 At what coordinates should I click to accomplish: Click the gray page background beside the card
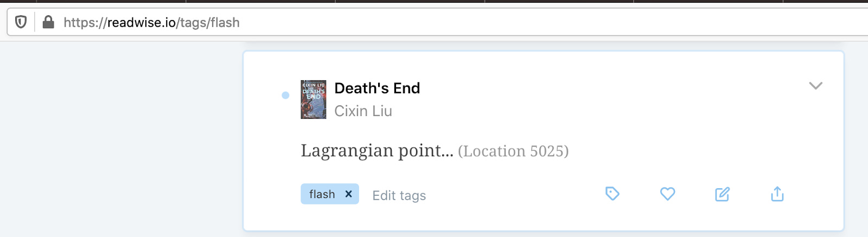[x=119, y=141]
